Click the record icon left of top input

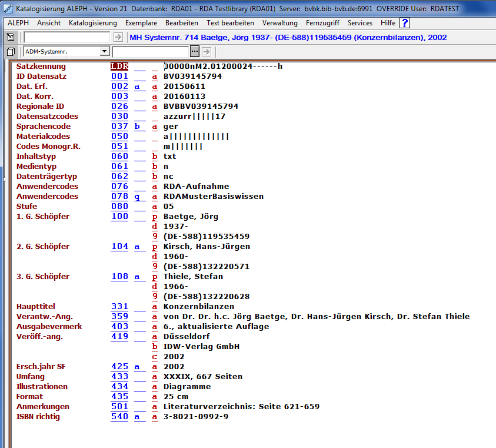11,37
